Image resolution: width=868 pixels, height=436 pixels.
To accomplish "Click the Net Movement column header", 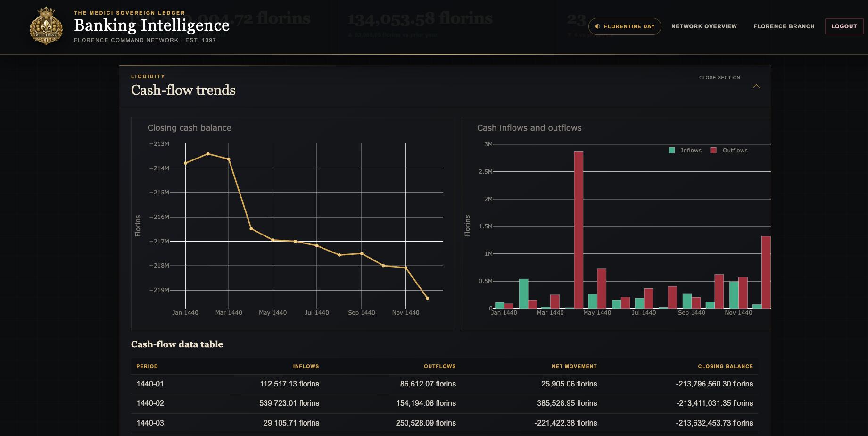I will 574,366.
